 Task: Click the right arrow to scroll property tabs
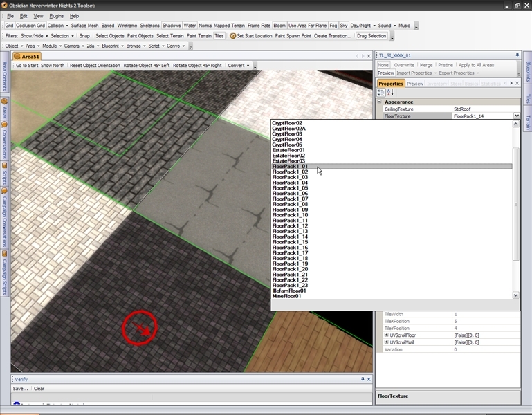511,84
